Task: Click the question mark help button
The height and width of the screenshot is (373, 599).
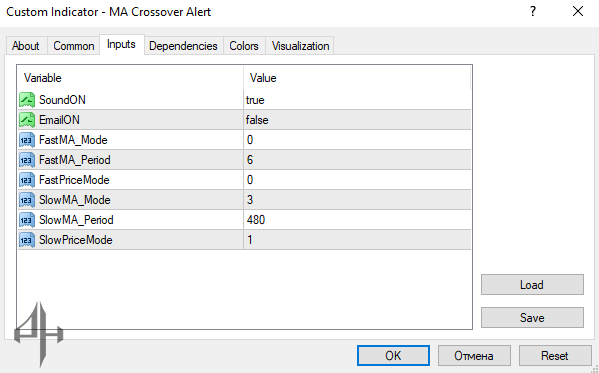Action: coord(533,11)
